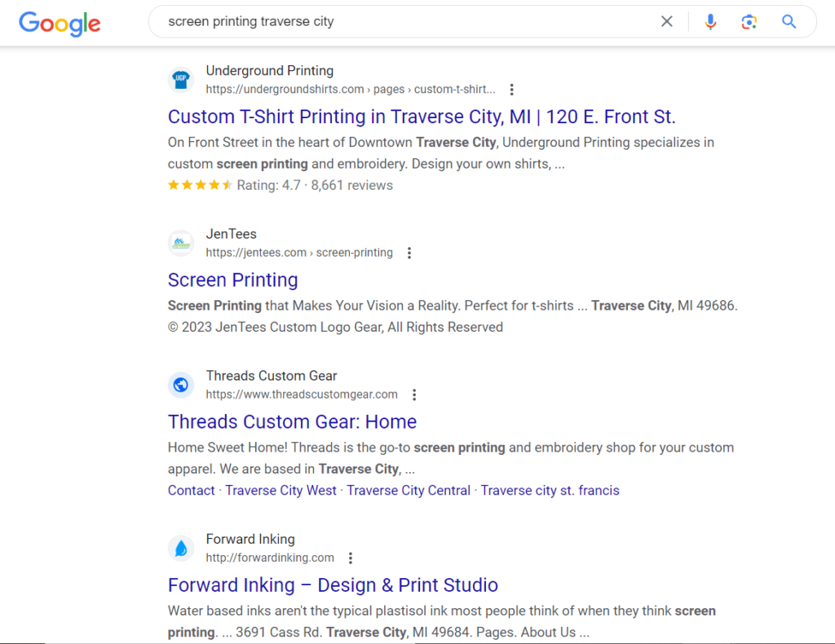Image resolution: width=835 pixels, height=644 pixels.
Task: Click Forward Inking droplet favicon
Action: pos(181,548)
